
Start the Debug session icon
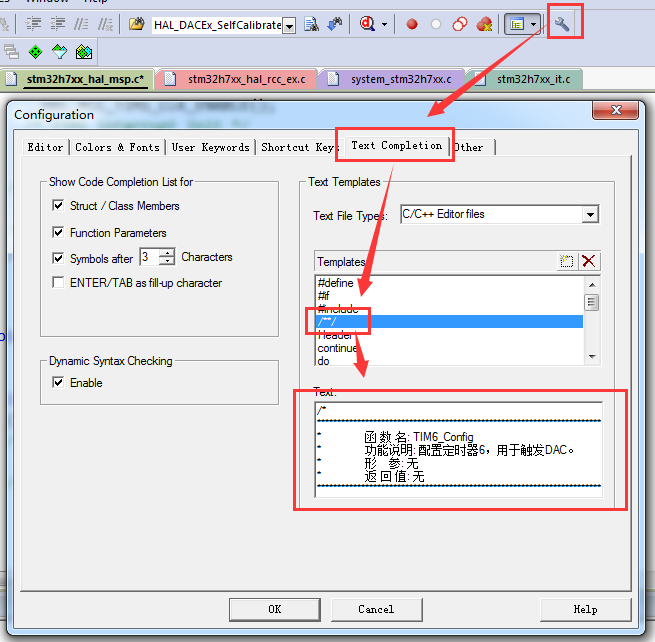click(x=367, y=24)
